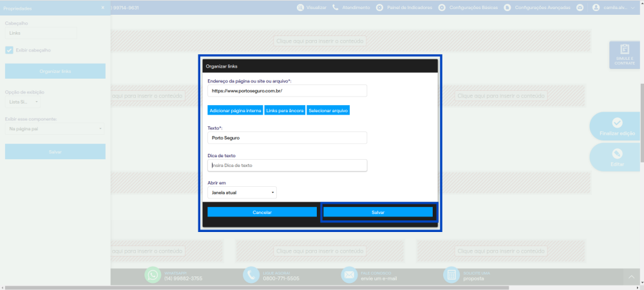Click the Cabeçalho field containing Links

point(41,33)
